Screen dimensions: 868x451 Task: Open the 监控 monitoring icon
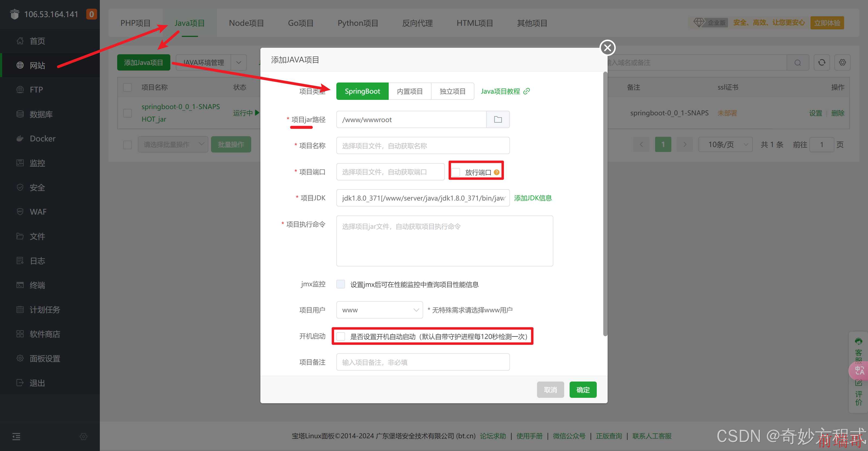[x=20, y=163]
